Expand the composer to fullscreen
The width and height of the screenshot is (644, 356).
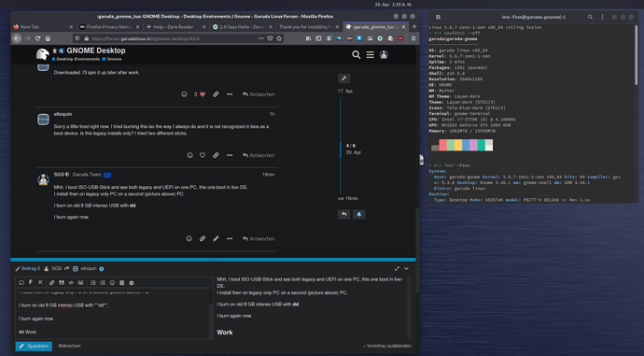click(397, 268)
